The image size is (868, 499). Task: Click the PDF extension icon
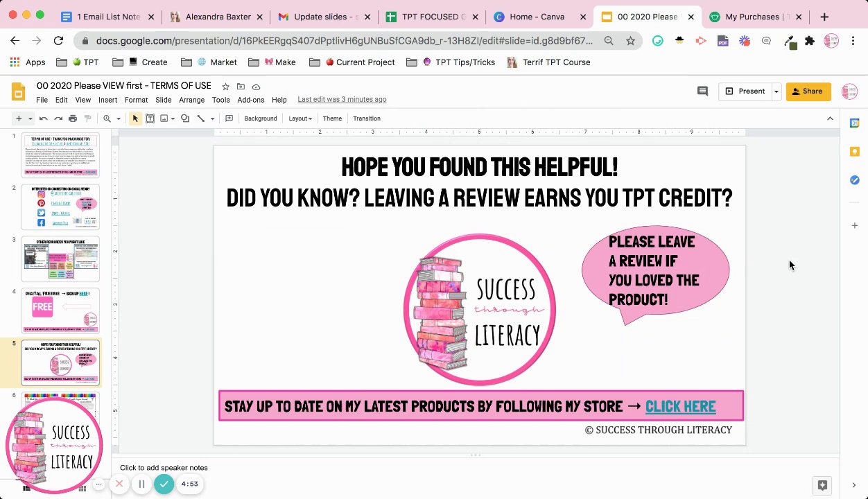point(722,41)
